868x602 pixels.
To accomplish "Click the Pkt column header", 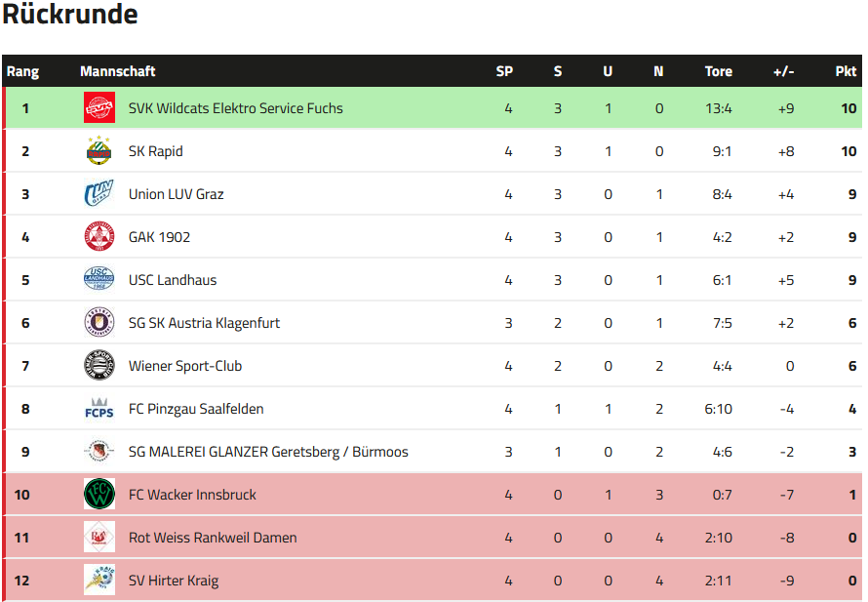I will pos(846,71).
